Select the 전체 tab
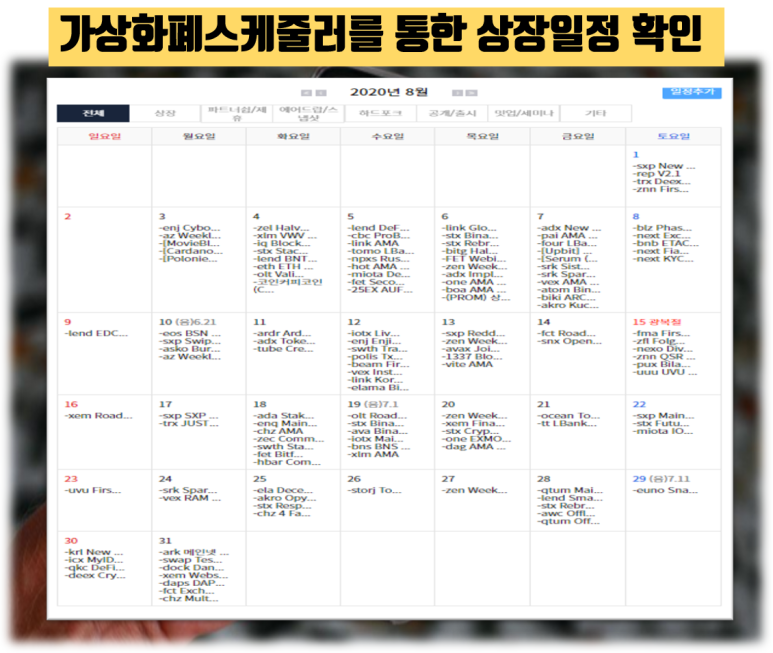Viewport: 773px width, 653px height. point(93,113)
